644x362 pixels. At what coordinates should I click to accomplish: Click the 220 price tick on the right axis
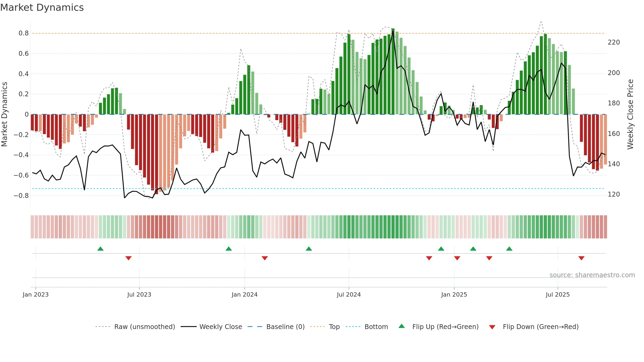(614, 42)
